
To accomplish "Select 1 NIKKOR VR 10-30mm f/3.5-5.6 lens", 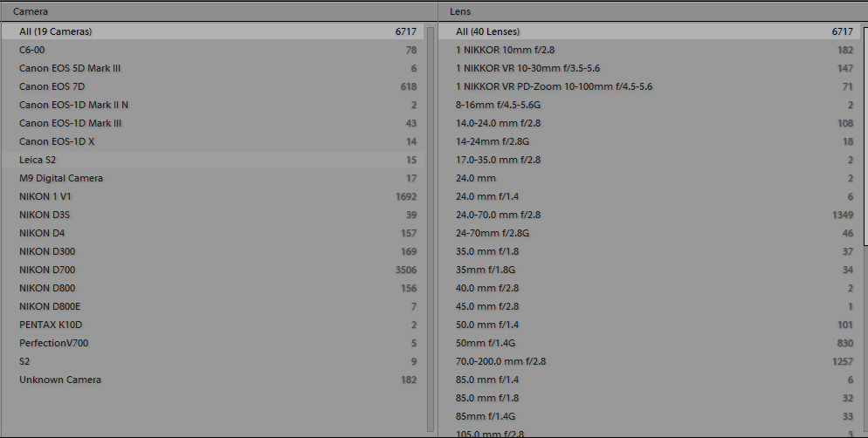I will (651, 68).
